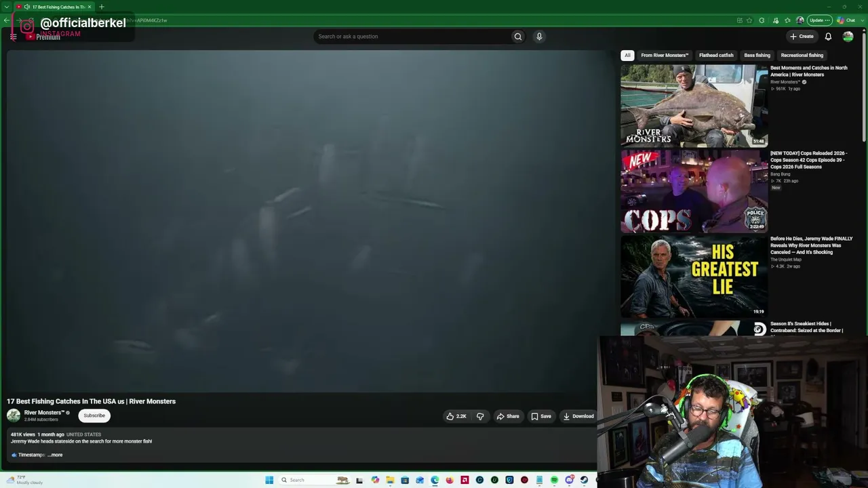Viewport: 868px width, 488px height.
Task: Add this page to browser favorites
Action: pos(749,20)
